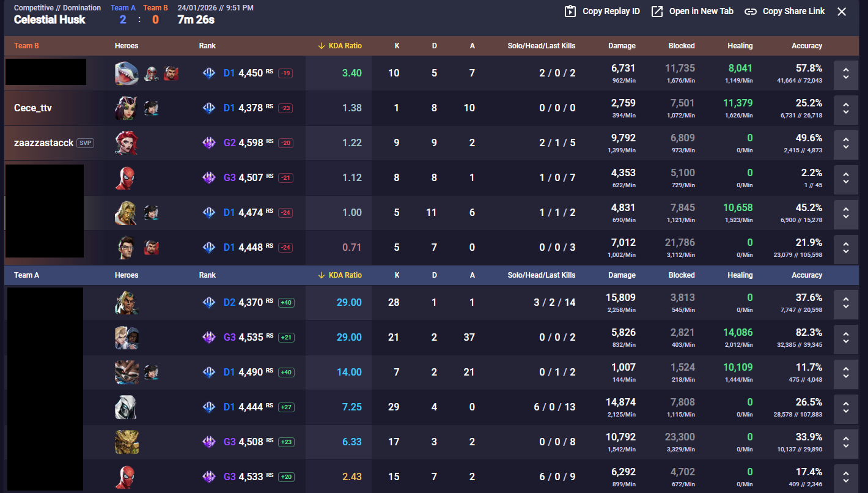Click the Copy Replay ID label
868x493 pixels.
[611, 11]
